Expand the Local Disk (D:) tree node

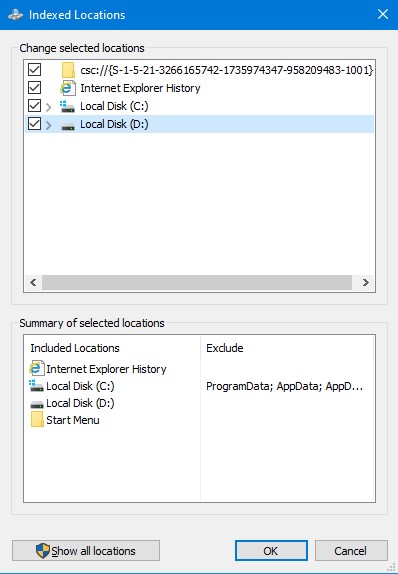49,125
